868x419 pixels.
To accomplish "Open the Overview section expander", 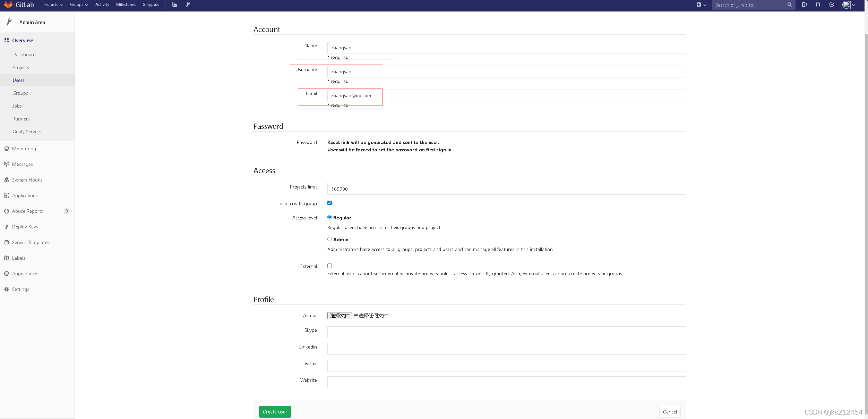I will (23, 40).
